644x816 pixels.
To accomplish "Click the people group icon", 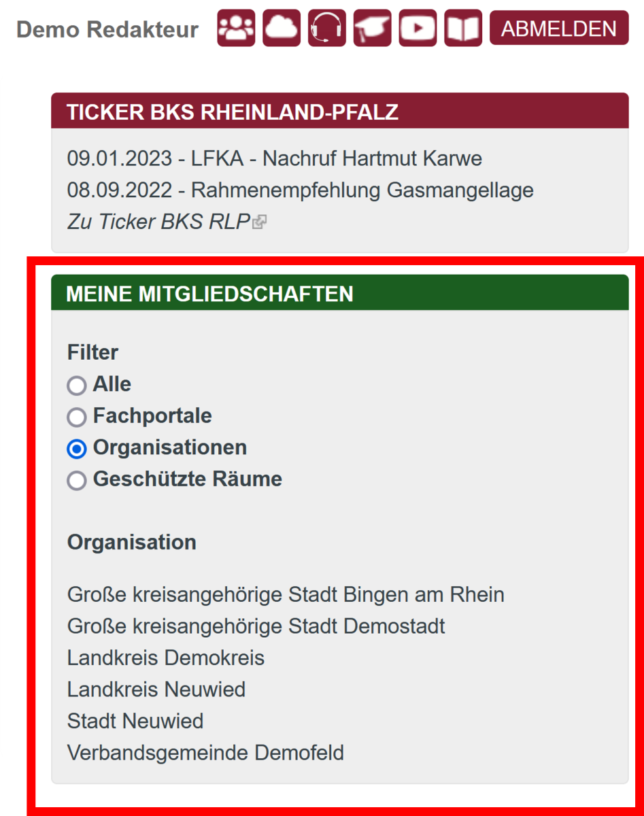I will (236, 29).
